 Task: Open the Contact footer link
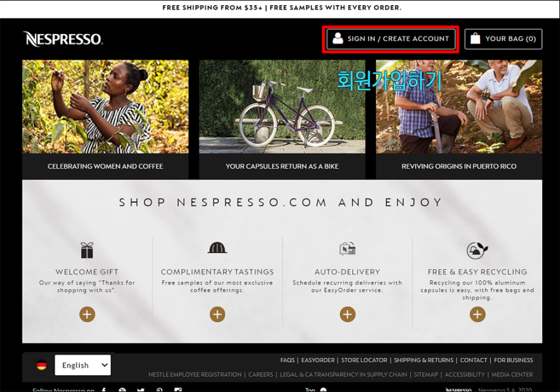(474, 360)
